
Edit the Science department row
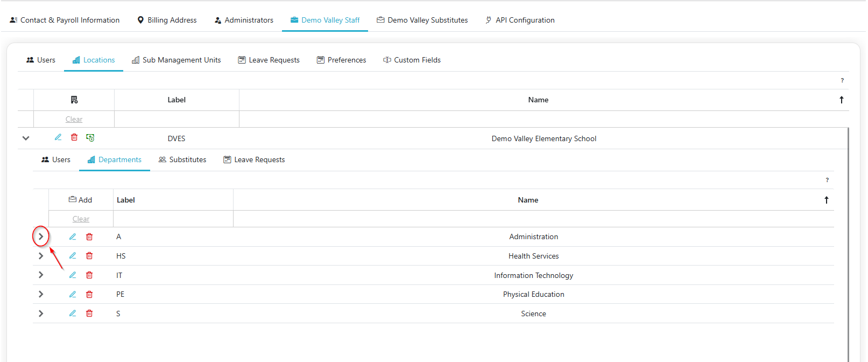click(x=73, y=314)
